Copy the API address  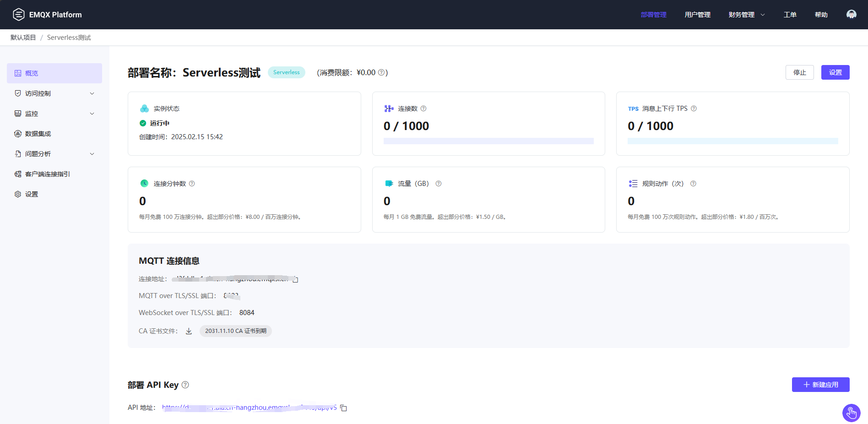344,408
